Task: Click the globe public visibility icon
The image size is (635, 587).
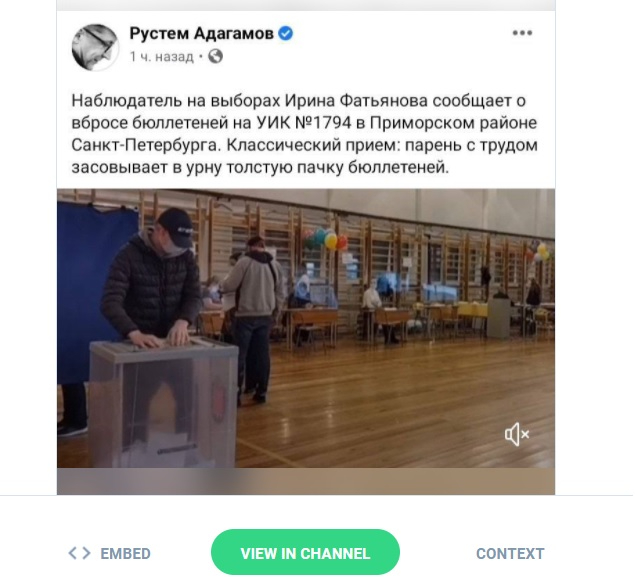Action: point(215,56)
